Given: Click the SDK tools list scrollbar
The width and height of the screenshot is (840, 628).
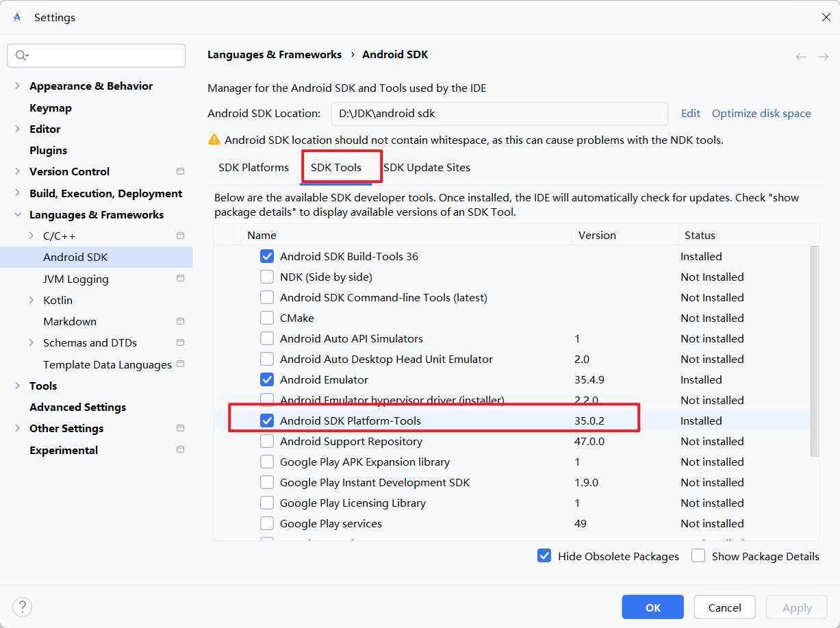Looking at the screenshot, I should pyautogui.click(x=814, y=351).
